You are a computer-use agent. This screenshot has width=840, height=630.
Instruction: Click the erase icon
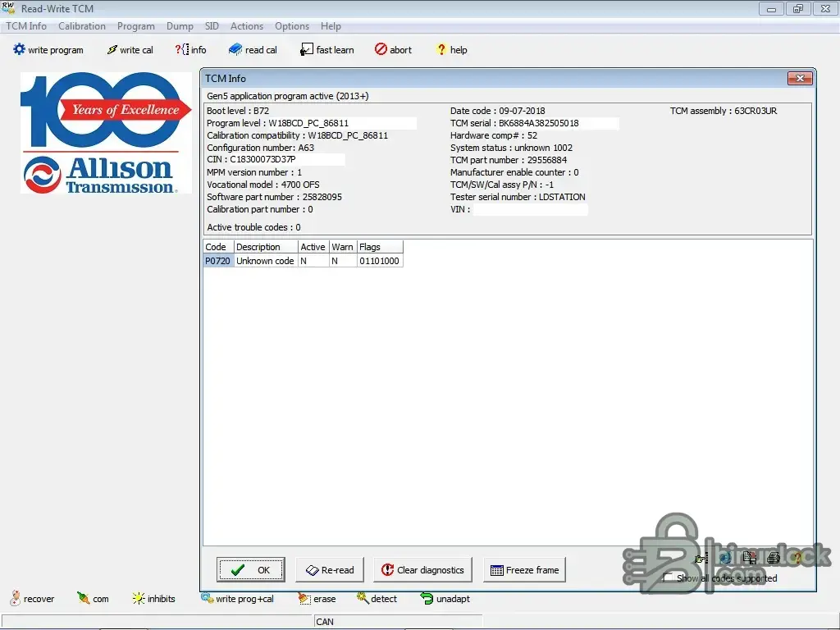304,598
